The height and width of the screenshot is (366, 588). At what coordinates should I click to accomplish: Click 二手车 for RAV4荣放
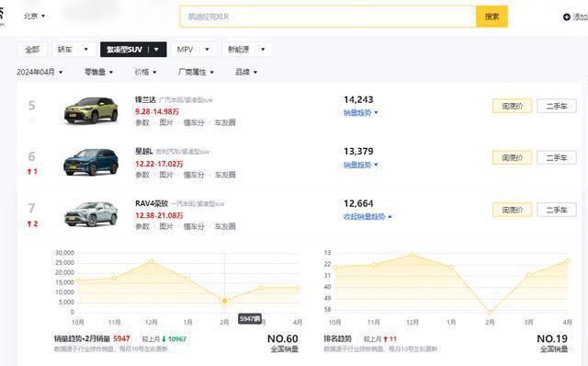[557, 210]
